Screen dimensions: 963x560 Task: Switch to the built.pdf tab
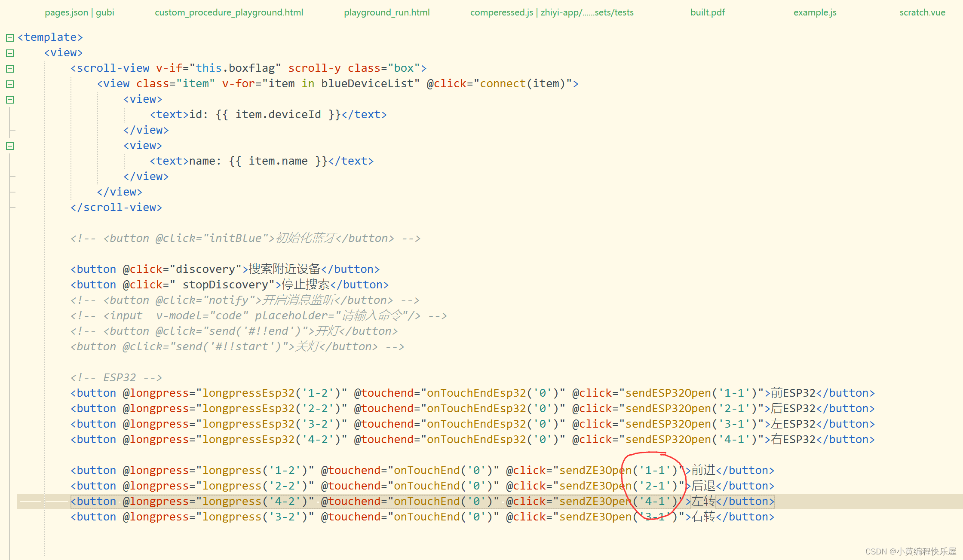point(707,12)
